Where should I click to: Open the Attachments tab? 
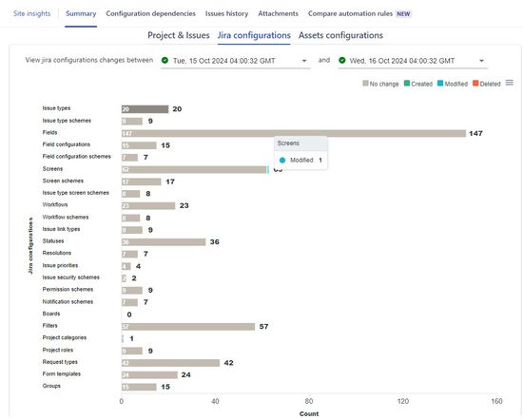click(279, 13)
